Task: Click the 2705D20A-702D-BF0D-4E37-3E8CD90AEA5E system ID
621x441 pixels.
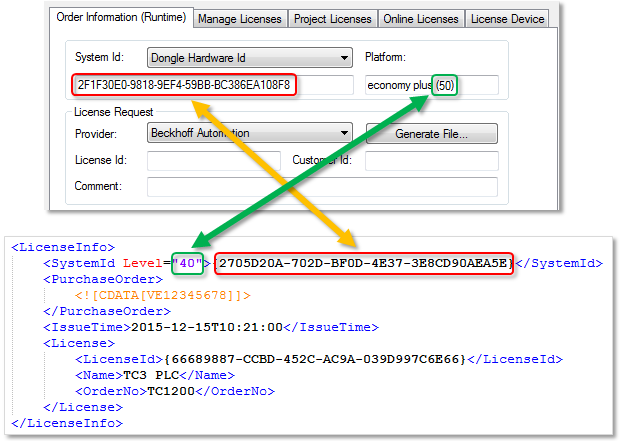Action: coord(363,263)
